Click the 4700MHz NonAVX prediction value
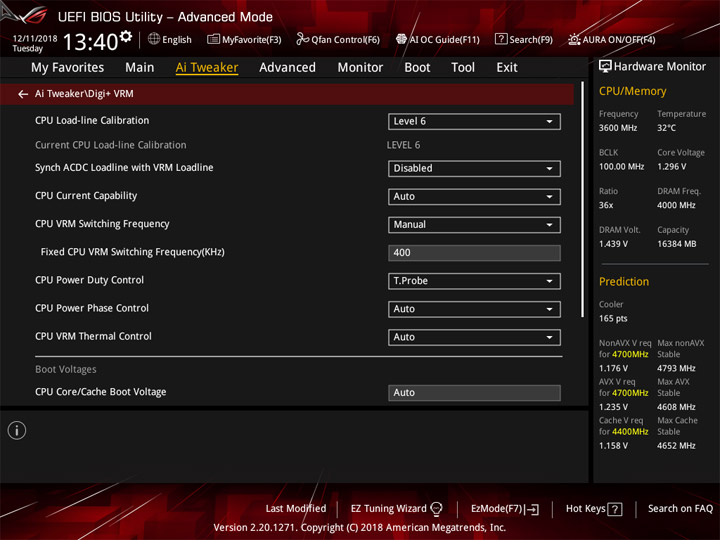The width and height of the screenshot is (720, 540). [630, 354]
